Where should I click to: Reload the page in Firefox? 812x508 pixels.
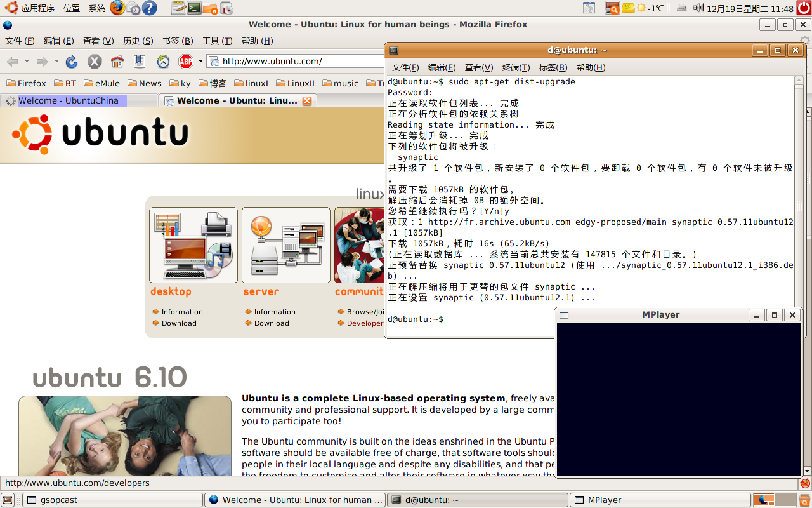point(72,62)
